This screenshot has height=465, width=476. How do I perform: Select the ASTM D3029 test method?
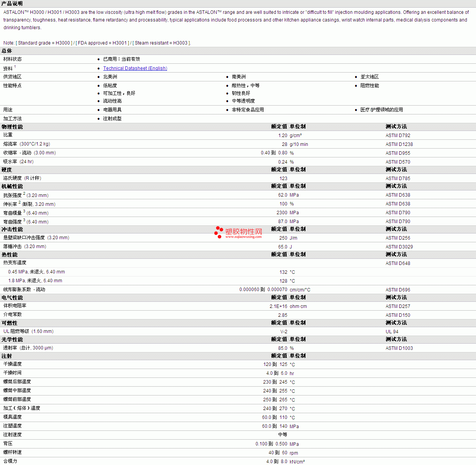click(399, 247)
